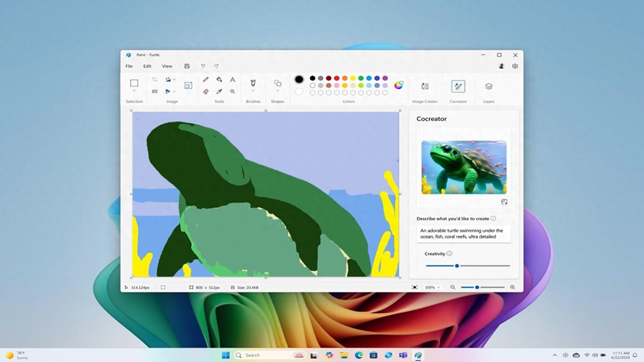Open the File menu
The height and width of the screenshot is (362, 644).
coord(128,66)
